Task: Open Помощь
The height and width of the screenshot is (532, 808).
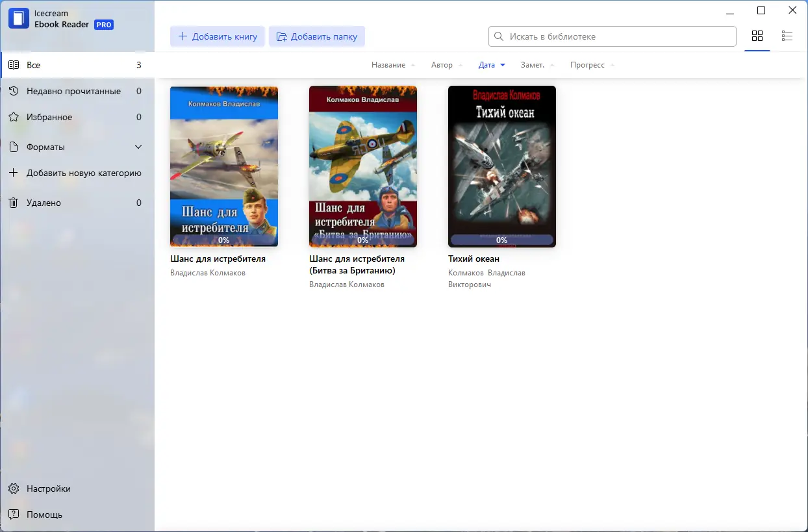Action: [x=77, y=514]
